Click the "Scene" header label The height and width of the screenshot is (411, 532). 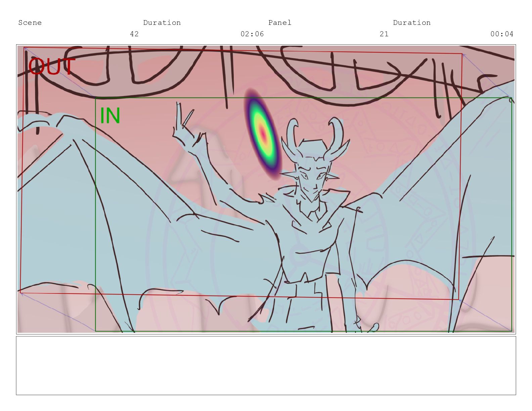(x=30, y=23)
